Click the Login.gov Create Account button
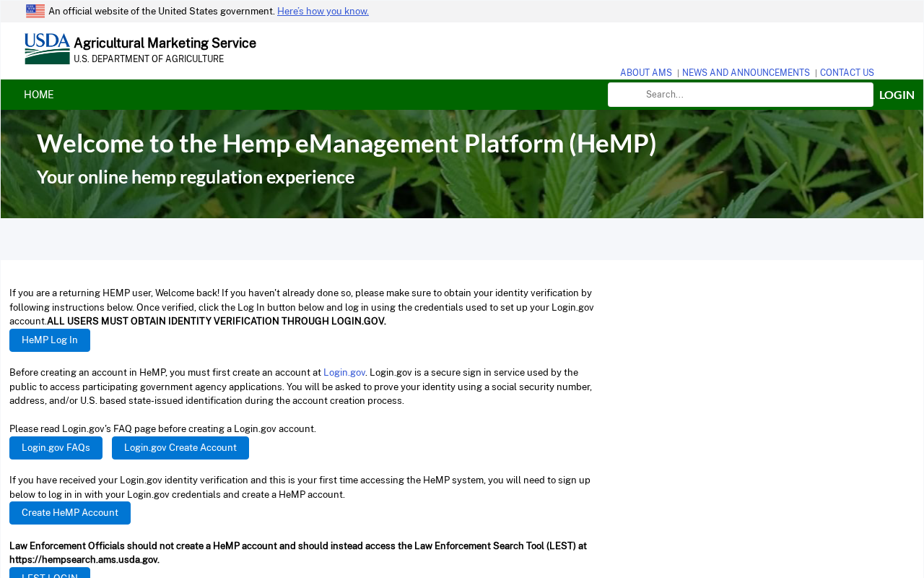Viewport: 924px width, 578px height. [180, 448]
